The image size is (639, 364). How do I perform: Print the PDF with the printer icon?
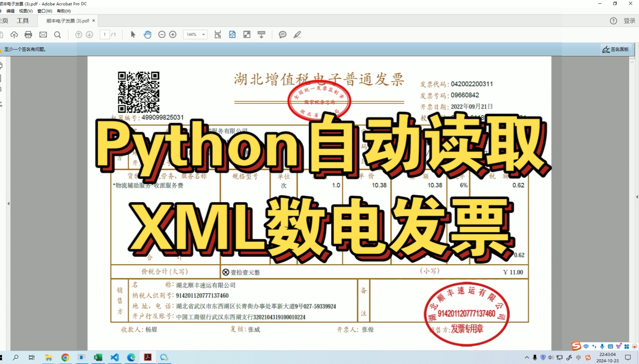[x=29, y=35]
